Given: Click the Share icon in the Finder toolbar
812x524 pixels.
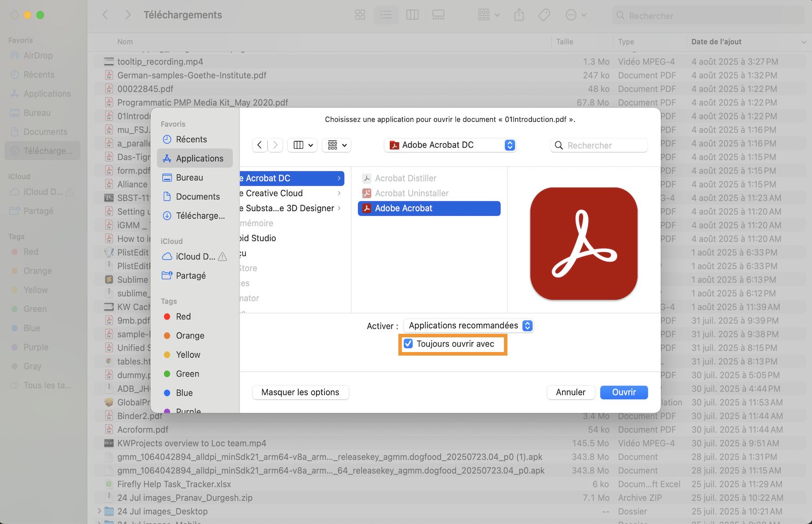Looking at the screenshot, I should 519,15.
